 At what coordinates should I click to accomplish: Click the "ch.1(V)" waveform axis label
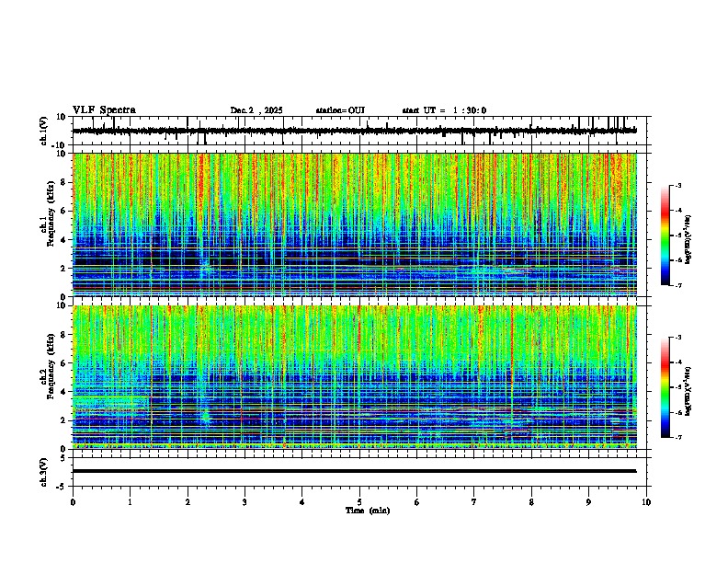pyautogui.click(x=44, y=131)
